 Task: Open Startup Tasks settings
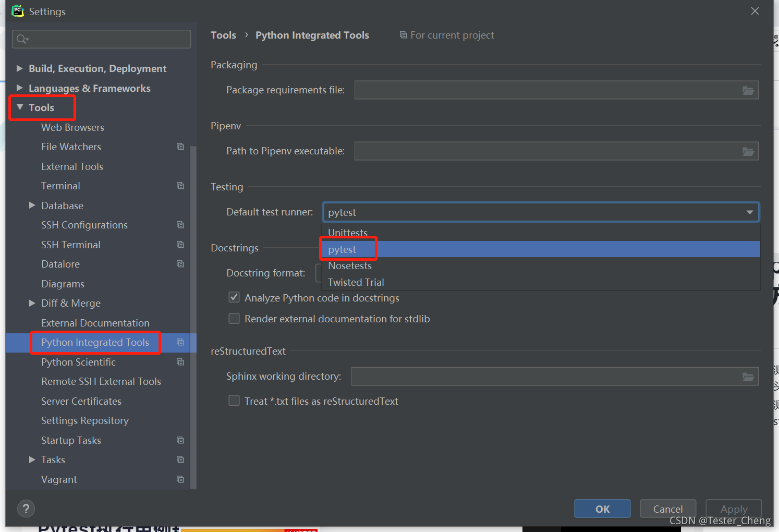(71, 440)
